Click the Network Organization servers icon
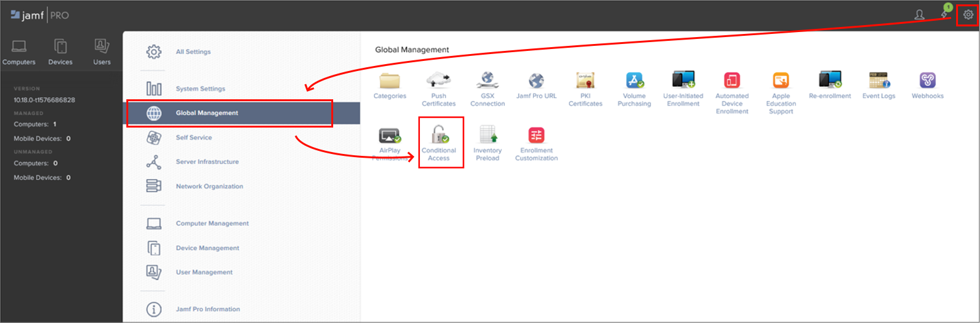Screen dimensions: 980x323 coord(154,186)
